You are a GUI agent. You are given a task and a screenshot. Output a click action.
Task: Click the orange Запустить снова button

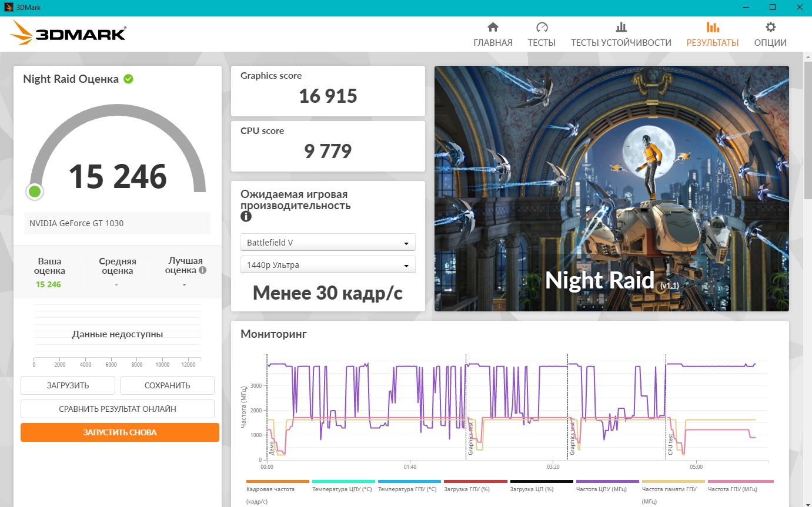click(120, 432)
